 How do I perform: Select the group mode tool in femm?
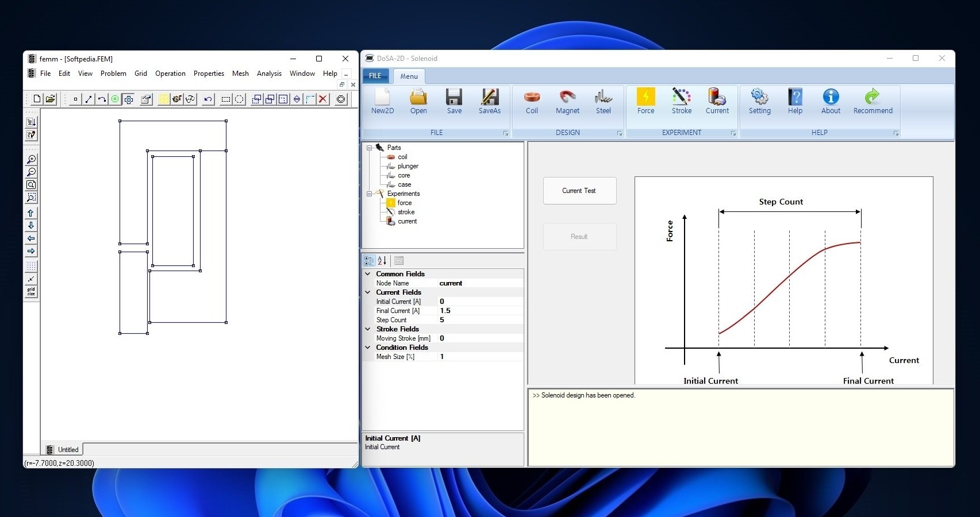click(128, 99)
